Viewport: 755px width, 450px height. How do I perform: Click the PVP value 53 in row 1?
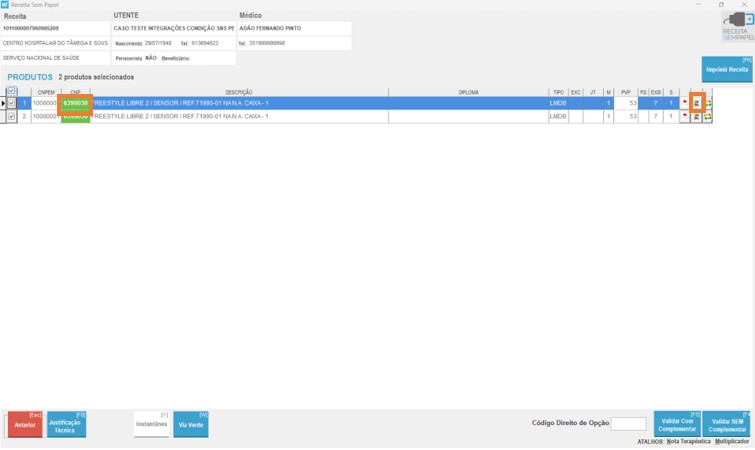tap(626, 103)
